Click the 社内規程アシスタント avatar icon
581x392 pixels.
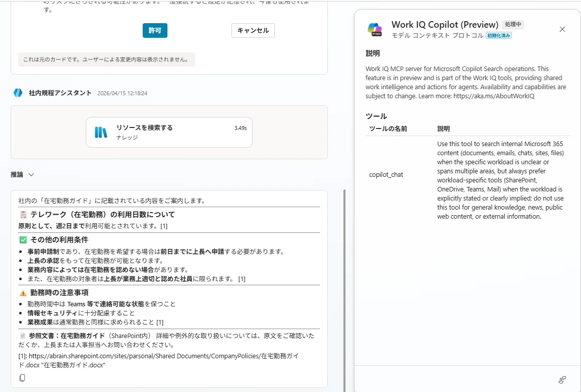click(x=18, y=93)
